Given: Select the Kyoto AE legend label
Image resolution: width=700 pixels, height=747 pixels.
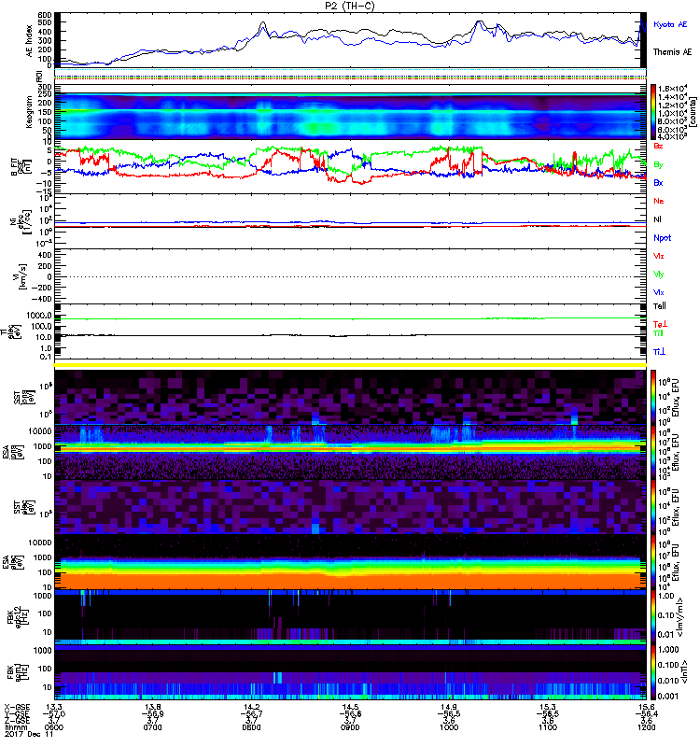Looking at the screenshot, I should tap(670, 24).
